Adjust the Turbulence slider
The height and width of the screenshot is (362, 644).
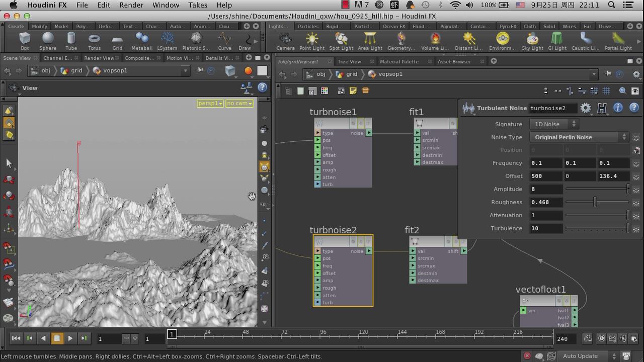pos(597,228)
